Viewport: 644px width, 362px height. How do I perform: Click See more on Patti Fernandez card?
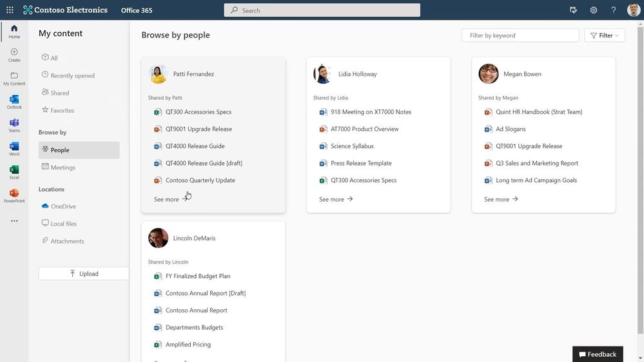click(x=171, y=199)
